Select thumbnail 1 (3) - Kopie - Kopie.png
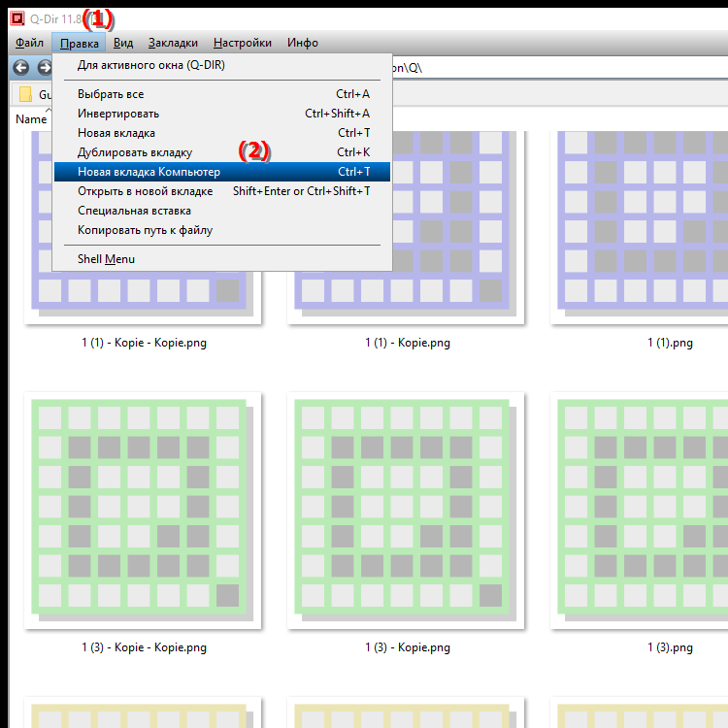Image resolution: width=728 pixels, height=728 pixels. tap(143, 511)
